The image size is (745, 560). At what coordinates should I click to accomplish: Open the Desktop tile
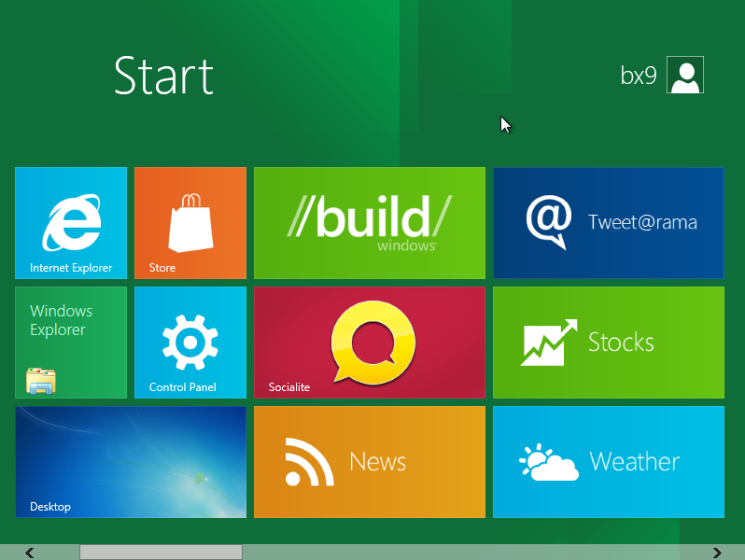tap(131, 462)
